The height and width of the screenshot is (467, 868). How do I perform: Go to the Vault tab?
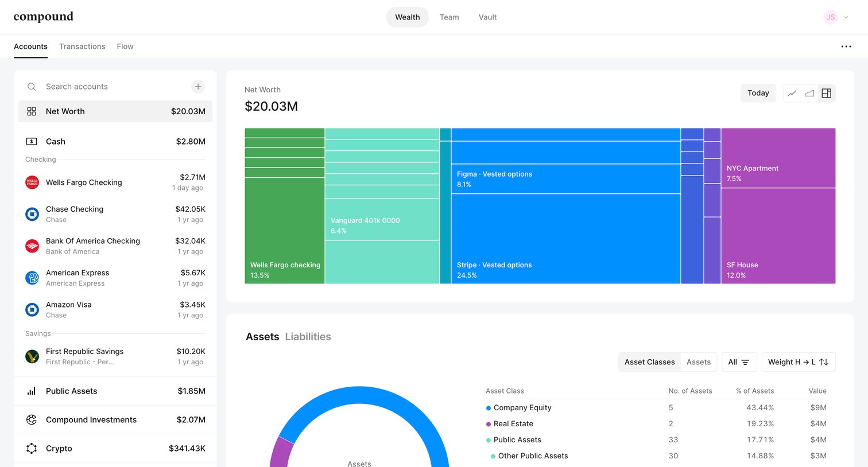click(x=488, y=17)
